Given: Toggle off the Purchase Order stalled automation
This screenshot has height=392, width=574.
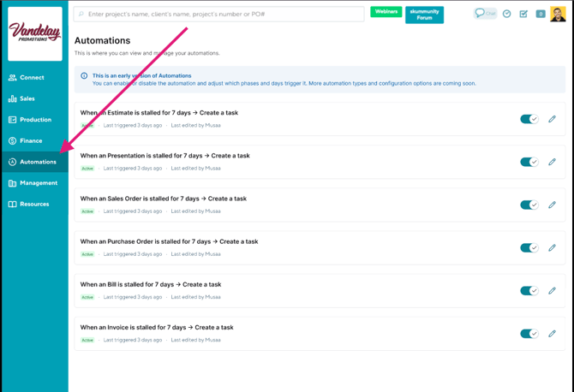Looking at the screenshot, I should point(529,248).
